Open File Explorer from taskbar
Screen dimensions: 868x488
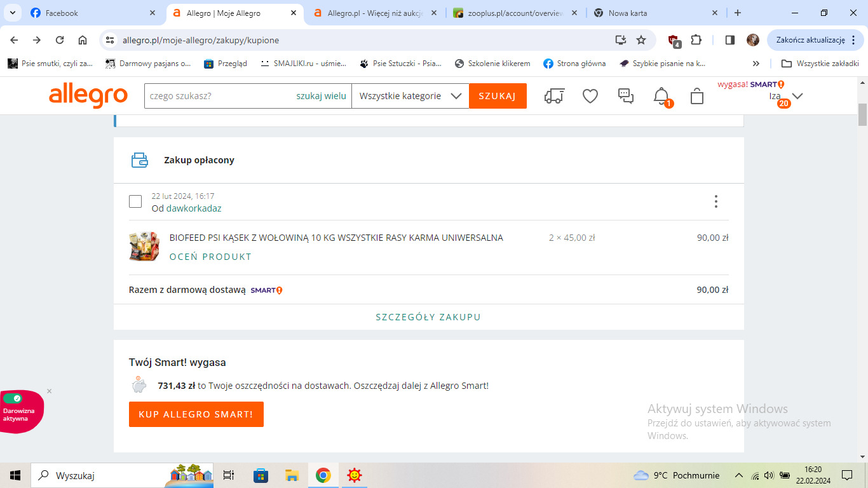[292, 475]
